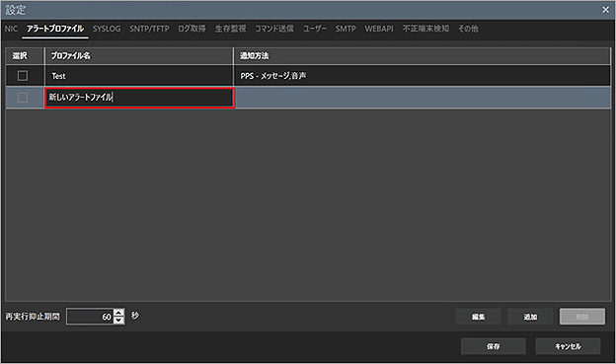Click the キャンセル button

568,346
